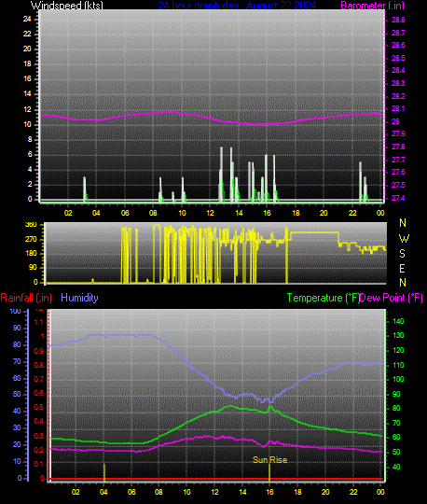This screenshot has width=427, height=504.
Task: Click hour 18 on the windspeed graph axis
Action: (296, 213)
